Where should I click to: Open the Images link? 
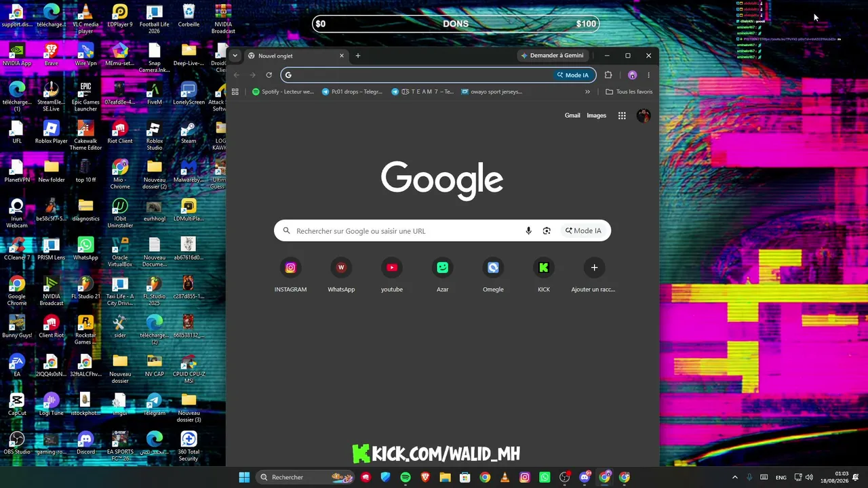pyautogui.click(x=597, y=115)
